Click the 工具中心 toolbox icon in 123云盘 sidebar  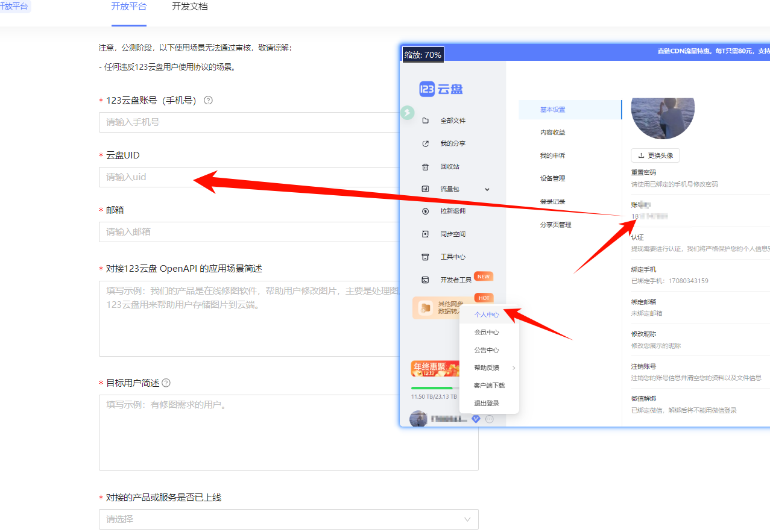(425, 257)
